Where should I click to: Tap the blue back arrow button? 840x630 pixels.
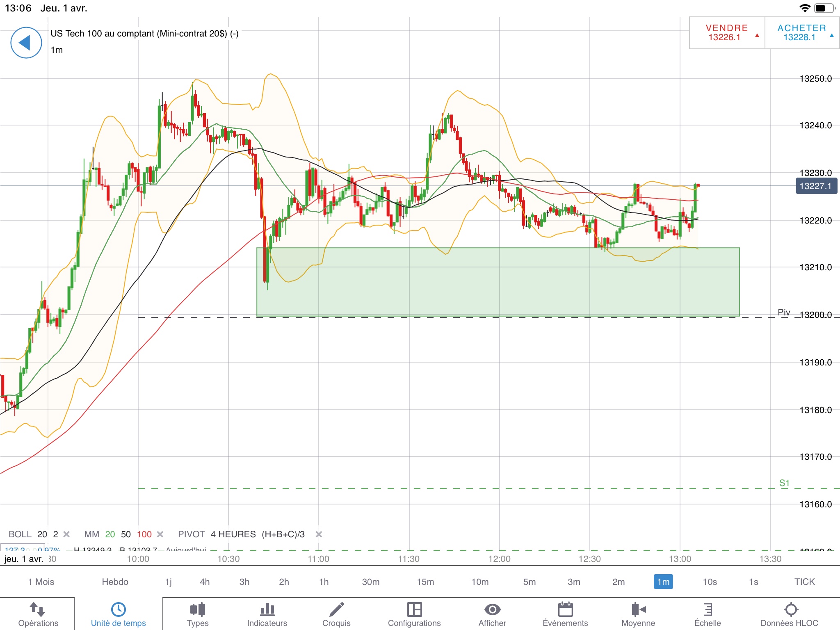pos(26,43)
